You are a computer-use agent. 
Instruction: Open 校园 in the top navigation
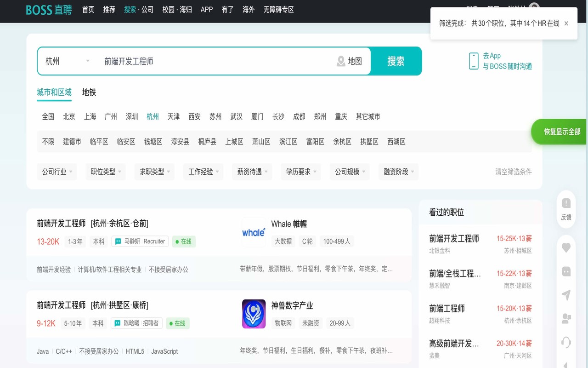point(168,10)
